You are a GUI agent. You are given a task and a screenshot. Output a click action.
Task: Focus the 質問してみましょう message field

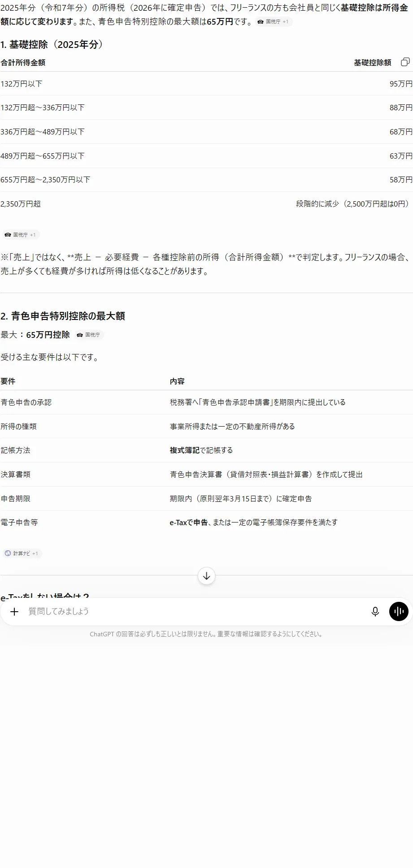pos(195,611)
